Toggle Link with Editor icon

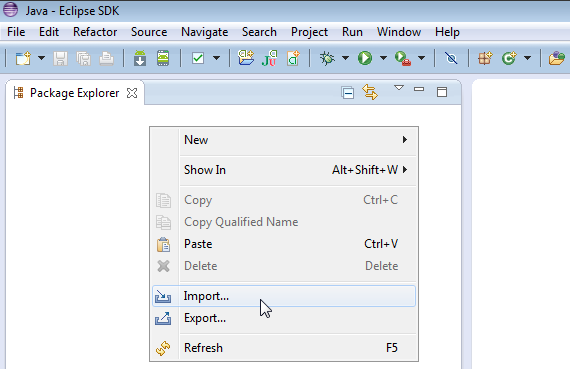[x=370, y=92]
